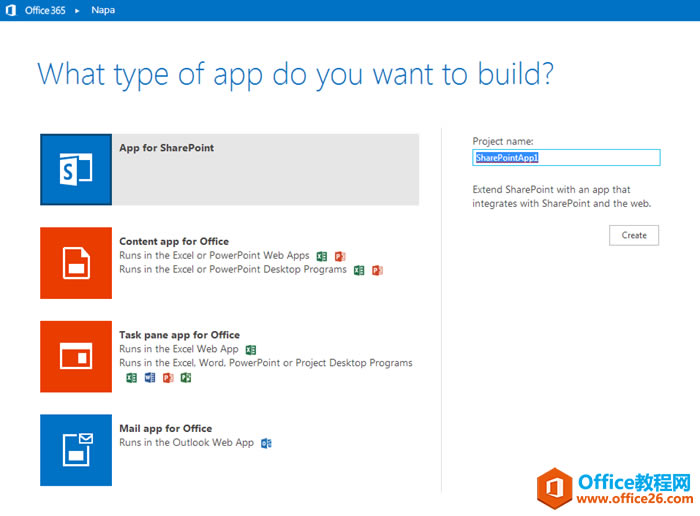This screenshot has width=700, height=516.
Task: Select the blue SharePoint tile icon
Action: 76,169
